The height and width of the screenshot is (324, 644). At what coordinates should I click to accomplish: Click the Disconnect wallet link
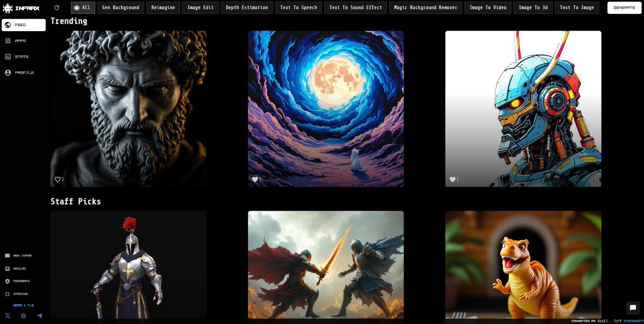point(633,321)
